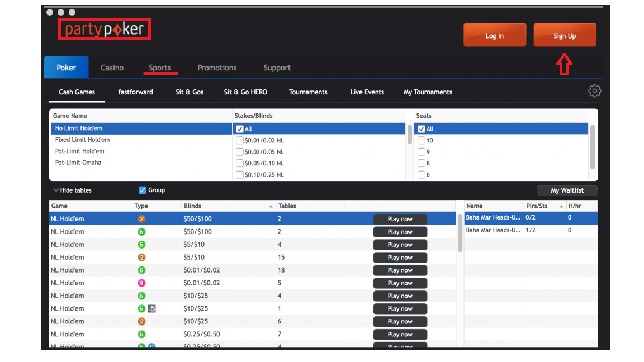Select No Limit Hold'em game
This screenshot has height=362, width=644.
coord(141,128)
